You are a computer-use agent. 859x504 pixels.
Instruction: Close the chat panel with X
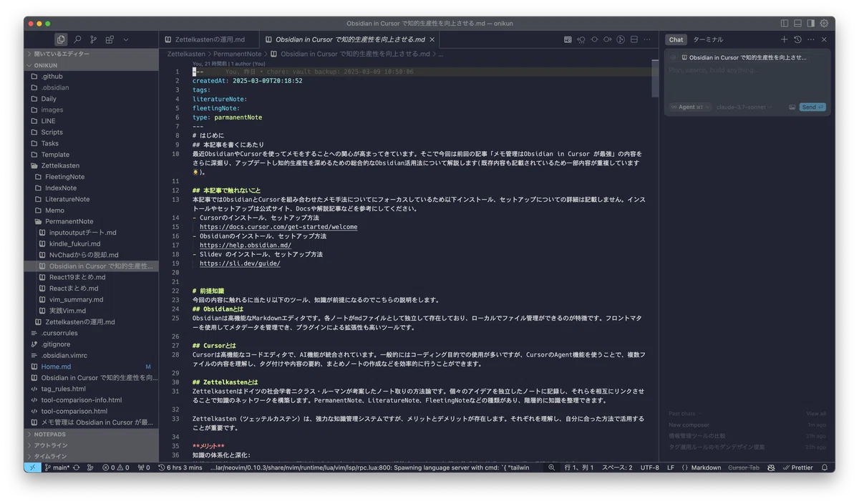(x=824, y=39)
